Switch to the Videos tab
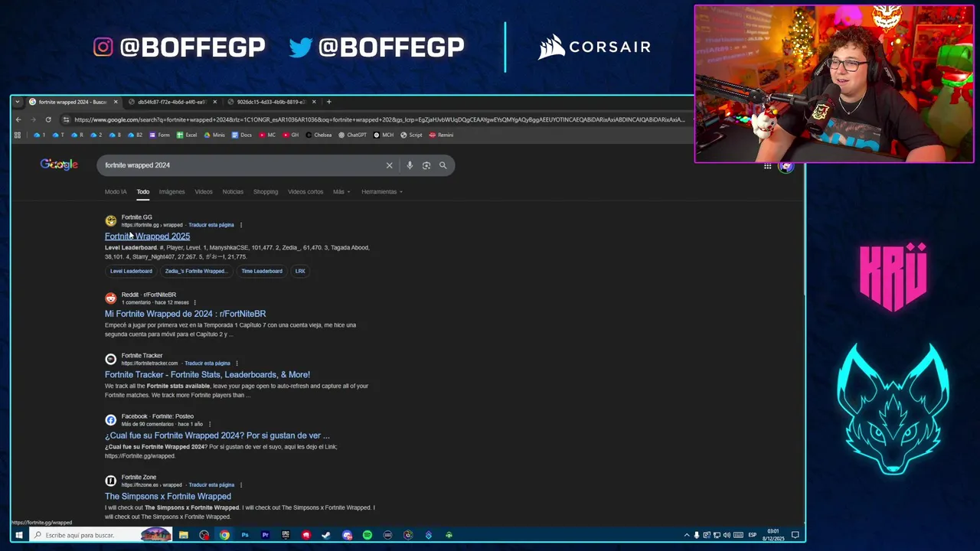This screenshot has height=551, width=980. (204, 192)
